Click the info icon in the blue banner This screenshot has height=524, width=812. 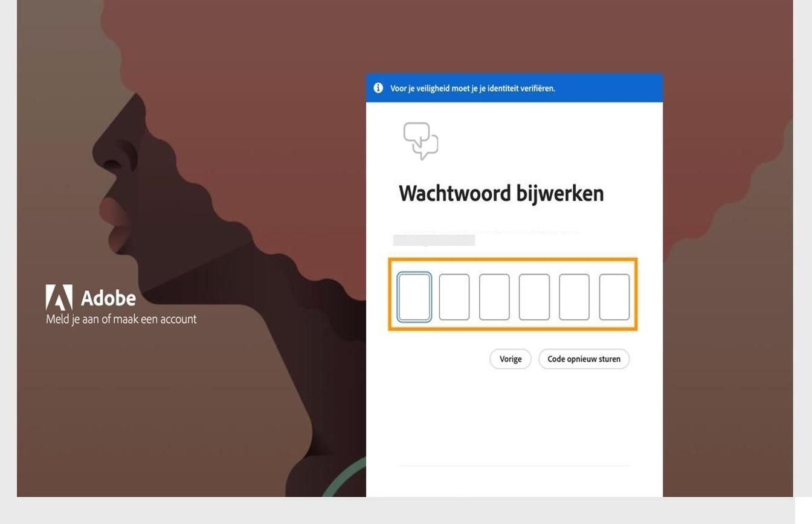tap(378, 88)
